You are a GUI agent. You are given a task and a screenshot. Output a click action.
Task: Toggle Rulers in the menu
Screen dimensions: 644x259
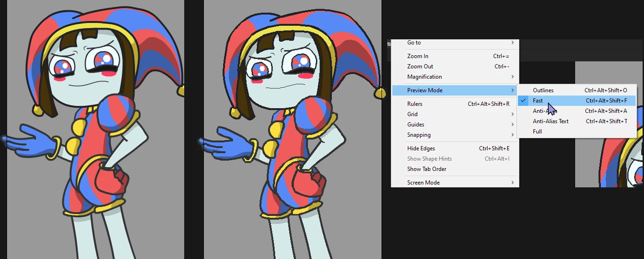click(455, 104)
